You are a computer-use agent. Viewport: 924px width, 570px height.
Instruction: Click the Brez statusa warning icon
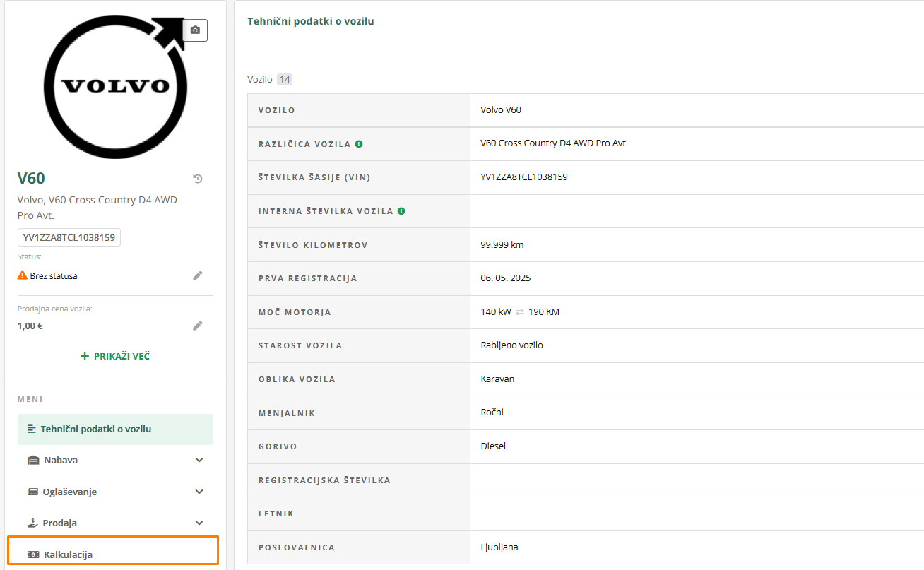point(23,275)
